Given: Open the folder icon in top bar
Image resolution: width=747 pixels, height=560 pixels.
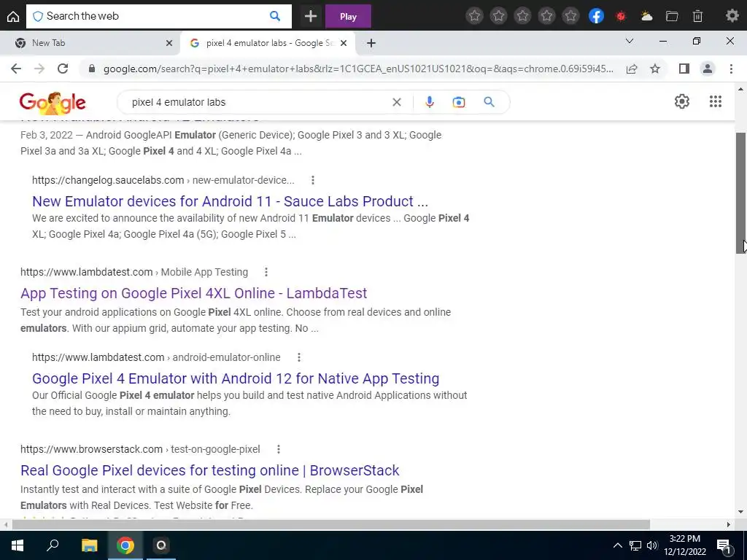Looking at the screenshot, I should pos(672,16).
